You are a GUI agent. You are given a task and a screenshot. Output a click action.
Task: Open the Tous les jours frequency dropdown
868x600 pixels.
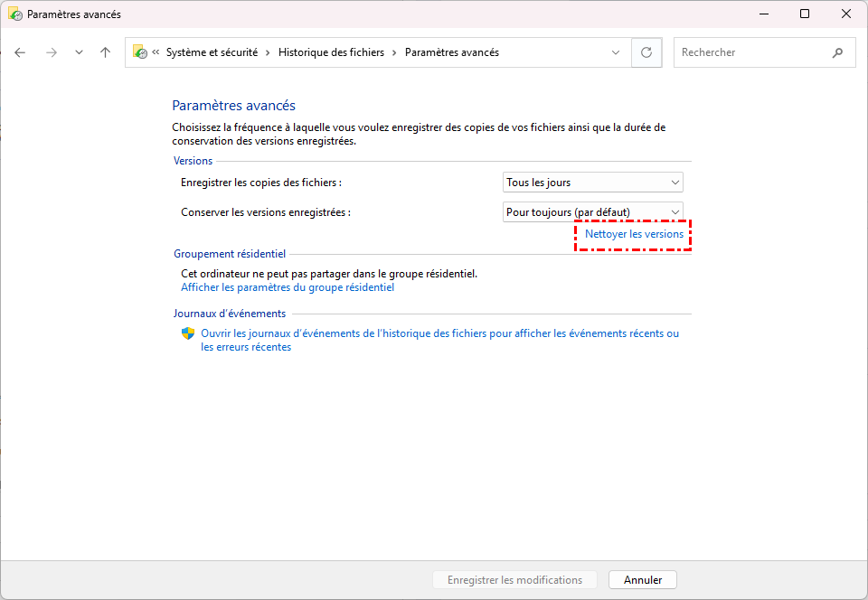click(x=592, y=183)
